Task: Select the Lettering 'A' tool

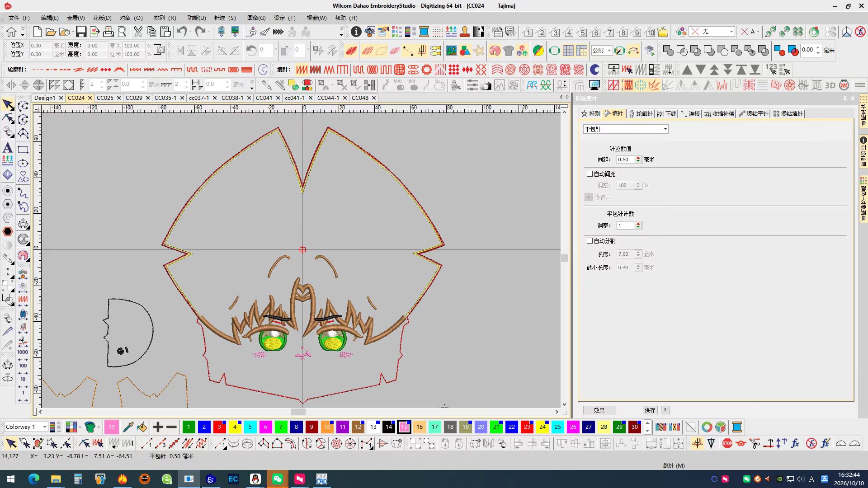Action: coord(8,148)
